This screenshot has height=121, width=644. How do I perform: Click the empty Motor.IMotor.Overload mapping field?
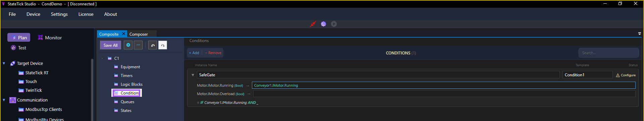coord(444,94)
